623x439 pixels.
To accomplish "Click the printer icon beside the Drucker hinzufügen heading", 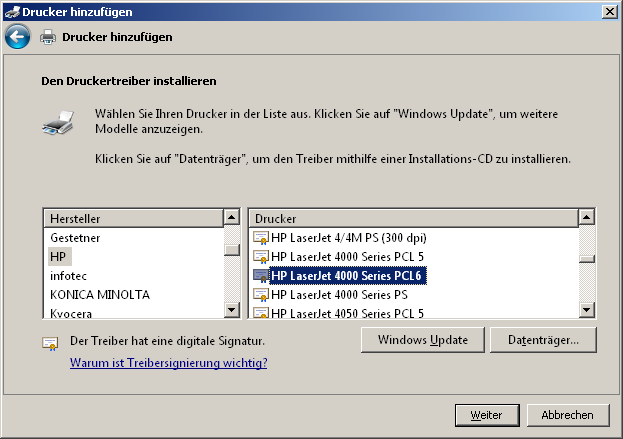I will [48, 37].
